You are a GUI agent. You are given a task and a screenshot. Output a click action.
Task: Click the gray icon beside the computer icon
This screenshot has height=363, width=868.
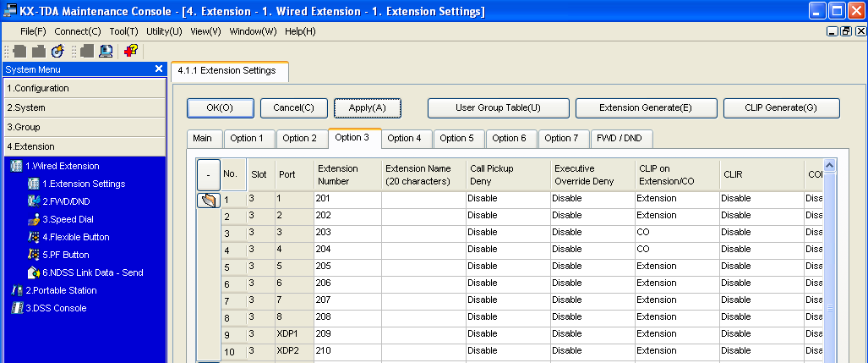[x=87, y=51]
